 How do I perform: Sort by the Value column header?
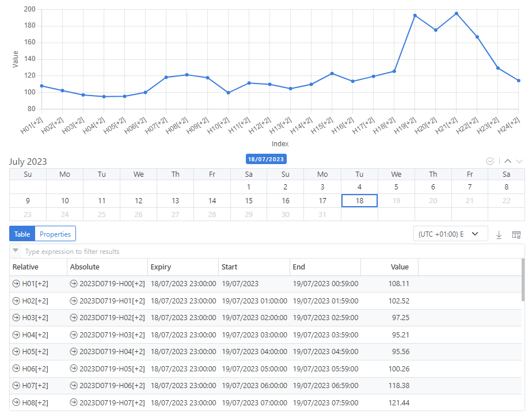pyautogui.click(x=400, y=267)
